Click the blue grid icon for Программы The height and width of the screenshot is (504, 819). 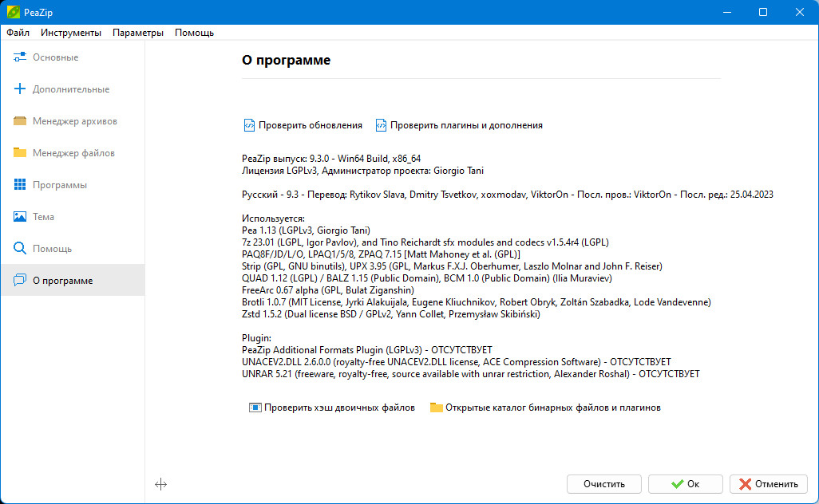20,185
